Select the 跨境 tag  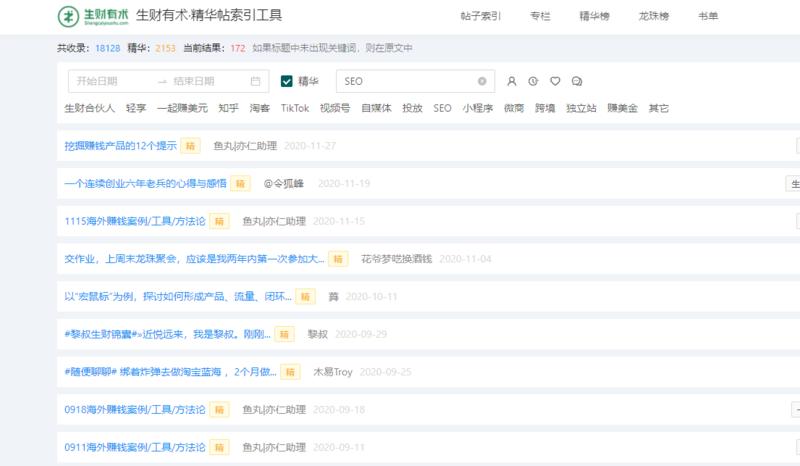point(545,108)
